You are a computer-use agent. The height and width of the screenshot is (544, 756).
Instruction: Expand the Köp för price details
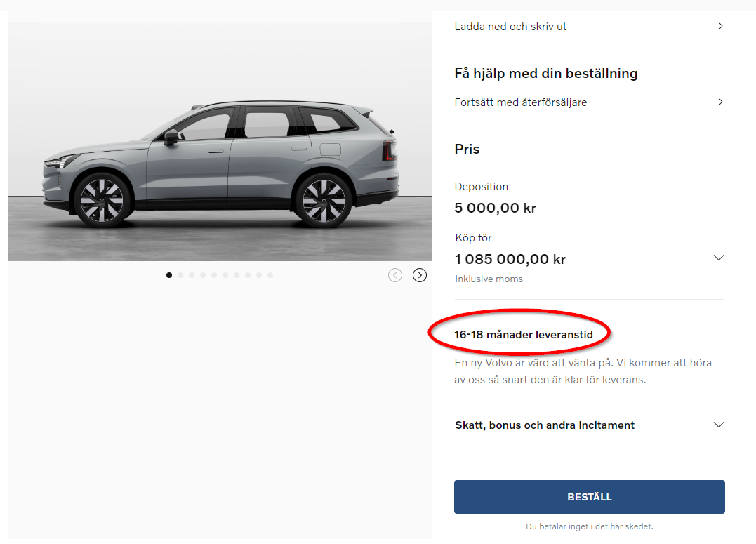(x=718, y=258)
